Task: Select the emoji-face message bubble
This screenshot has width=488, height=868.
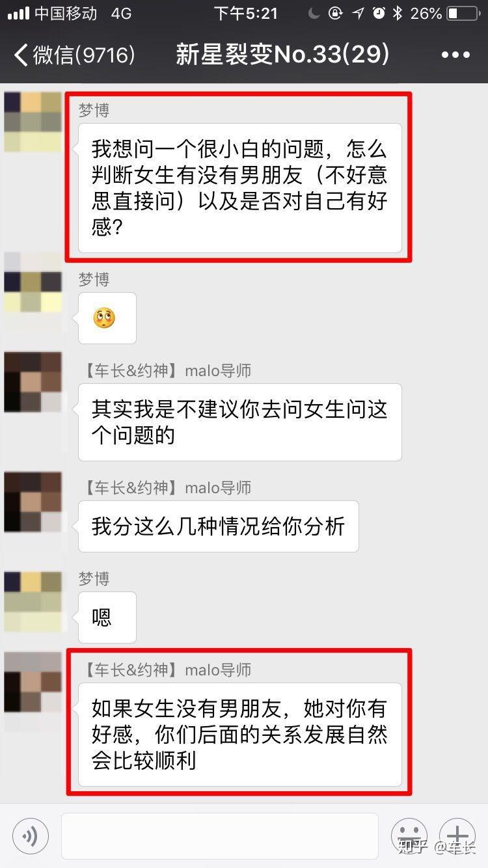Action: tap(107, 318)
